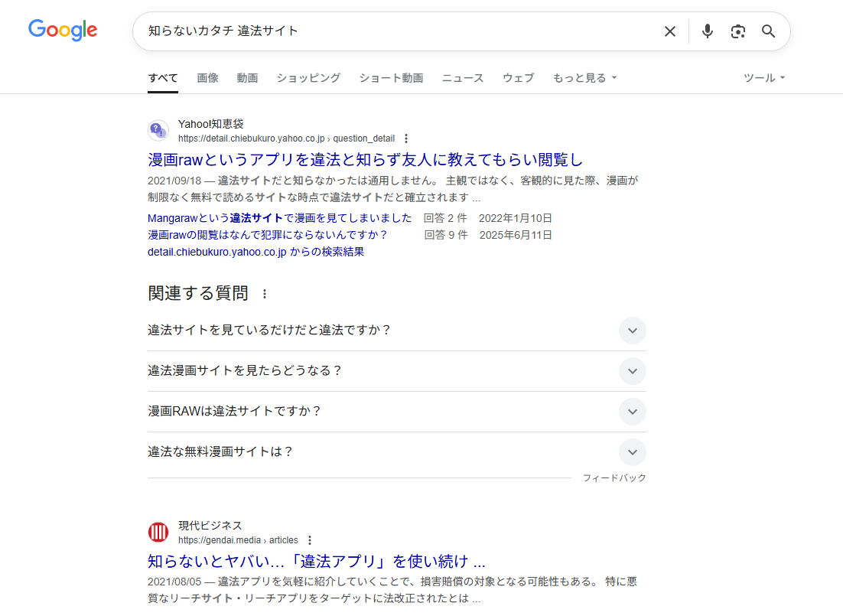Open options menu beside 関連する質問 heading
This screenshot has width=843, height=616.
coord(264,293)
